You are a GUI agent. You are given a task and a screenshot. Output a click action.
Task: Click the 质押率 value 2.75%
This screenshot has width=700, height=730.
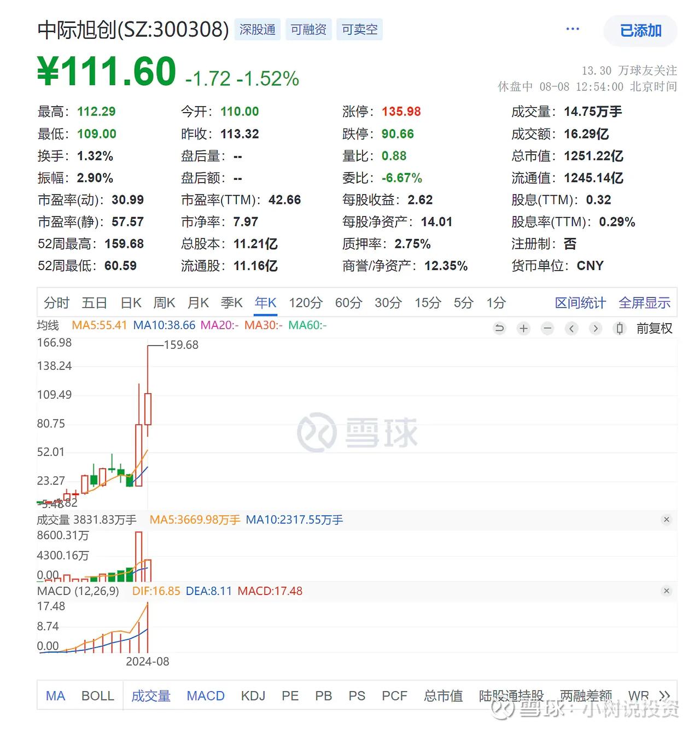coord(412,244)
